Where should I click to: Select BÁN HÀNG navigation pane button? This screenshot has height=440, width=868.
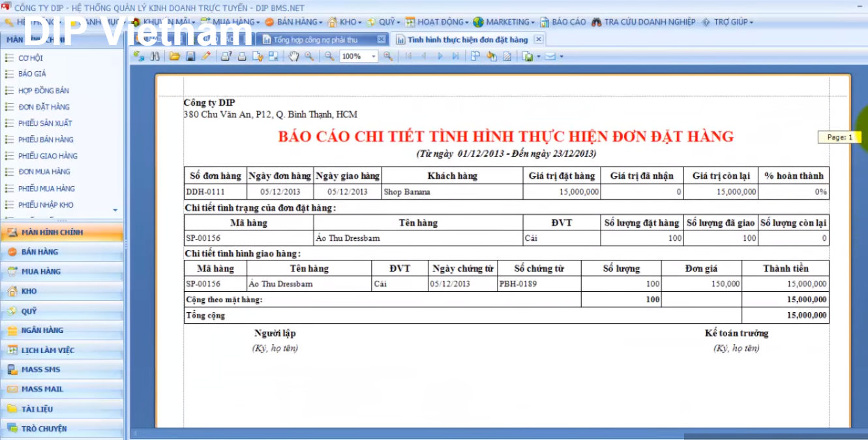(x=62, y=252)
